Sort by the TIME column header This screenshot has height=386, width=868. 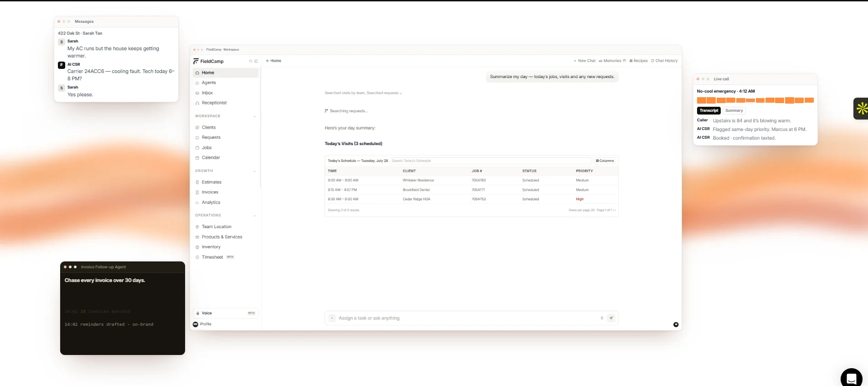332,171
